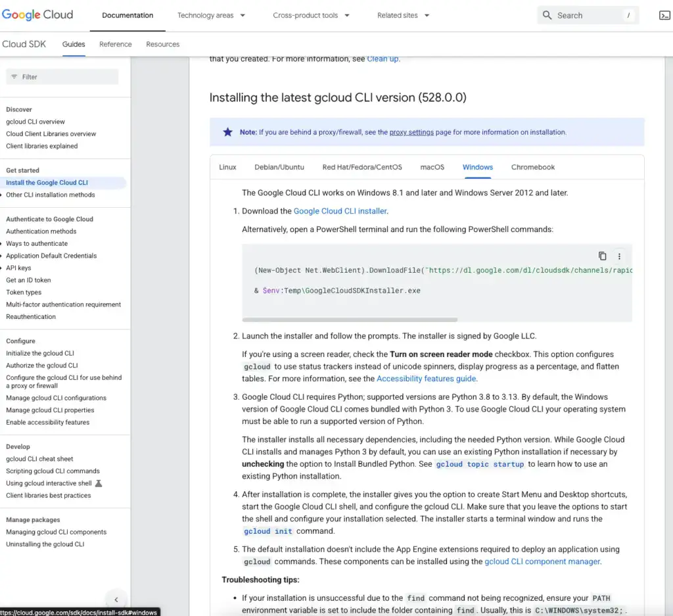Screen dimensions: 673x616
Task: Open the Google Cloud CLI installer link
Action: point(340,211)
